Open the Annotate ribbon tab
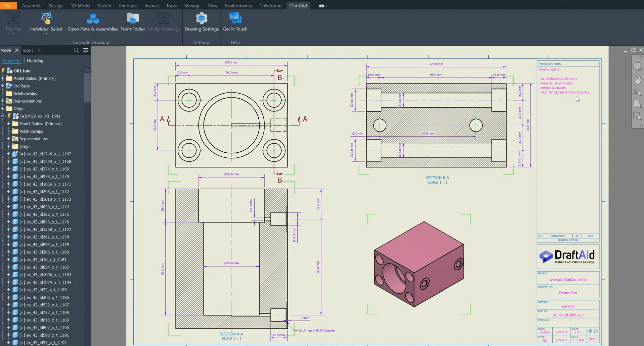This screenshot has height=346, width=644. (x=128, y=6)
